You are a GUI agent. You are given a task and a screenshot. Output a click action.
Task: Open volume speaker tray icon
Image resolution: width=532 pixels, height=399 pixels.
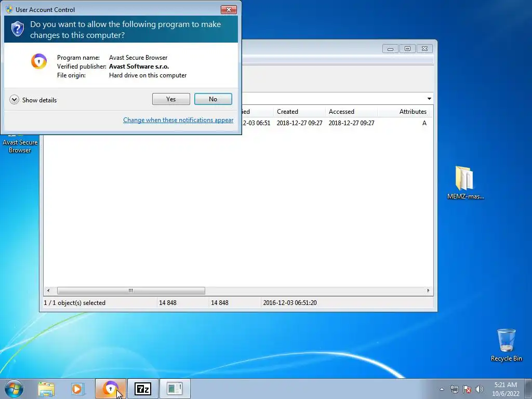click(x=480, y=389)
